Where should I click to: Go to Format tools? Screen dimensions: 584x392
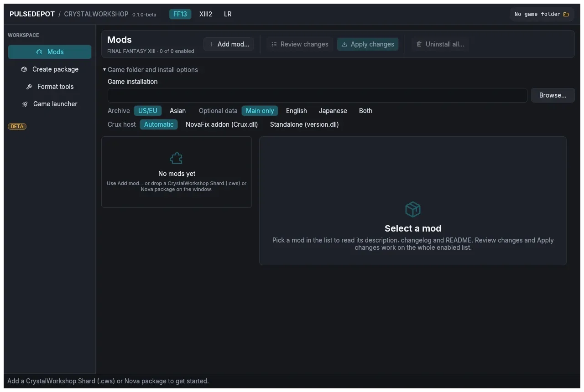pos(50,87)
